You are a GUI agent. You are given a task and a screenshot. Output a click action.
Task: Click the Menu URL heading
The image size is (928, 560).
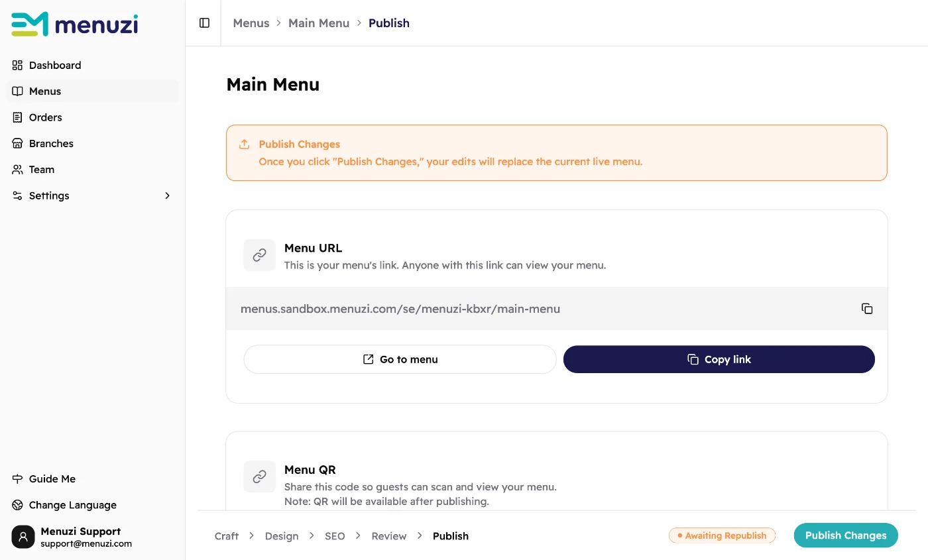coord(314,249)
